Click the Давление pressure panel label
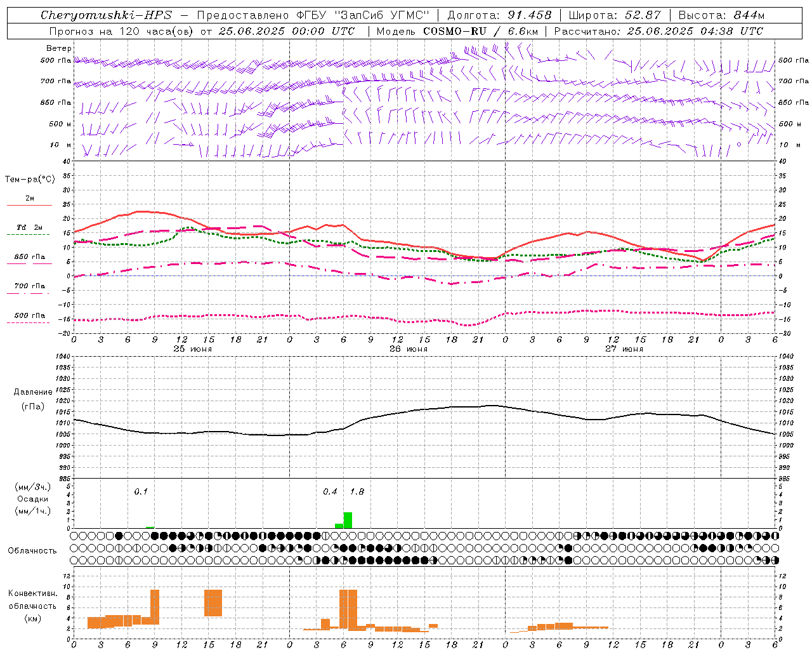 click(33, 392)
